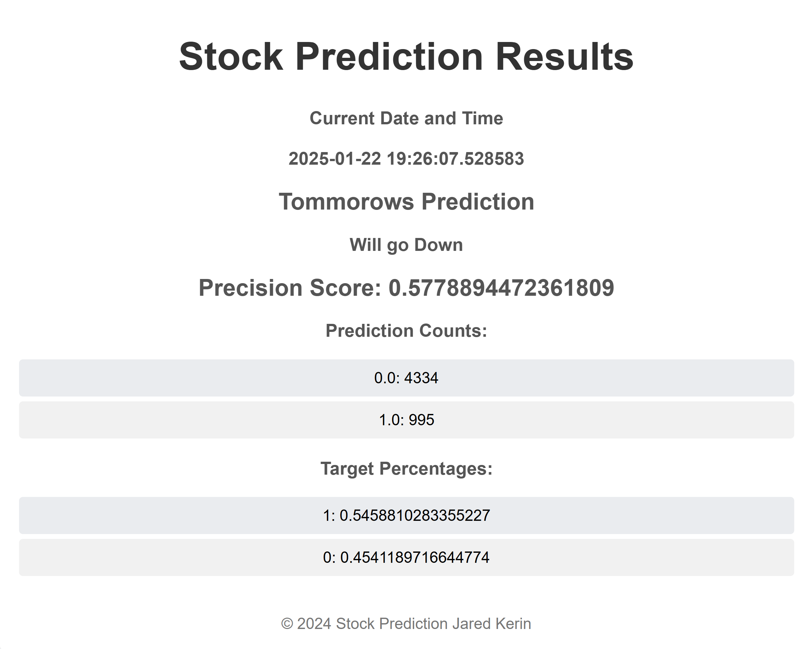Select the Current Date and Time heading
The width and height of the screenshot is (812, 649).
(406, 118)
